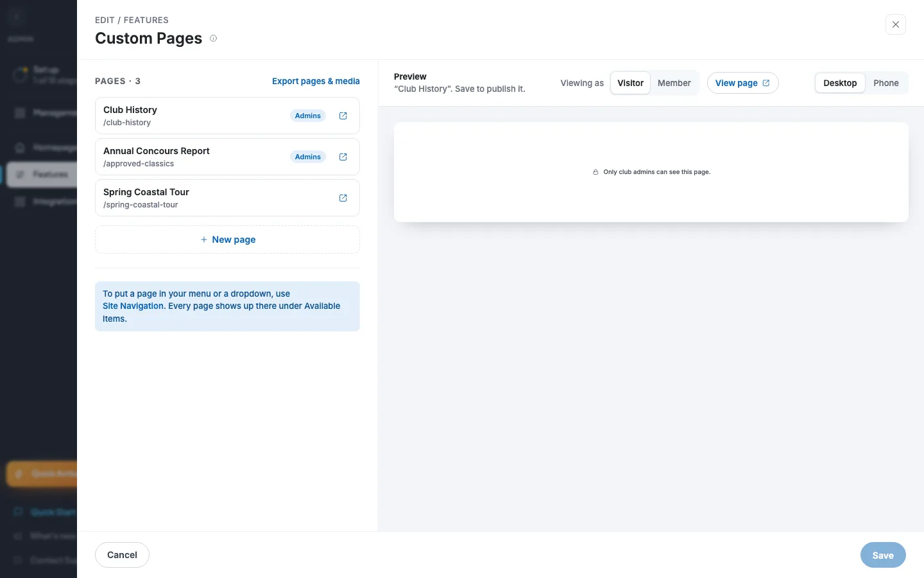The width and height of the screenshot is (924, 578).
Task: Click Admins badge on Club History
Action: [x=308, y=116]
